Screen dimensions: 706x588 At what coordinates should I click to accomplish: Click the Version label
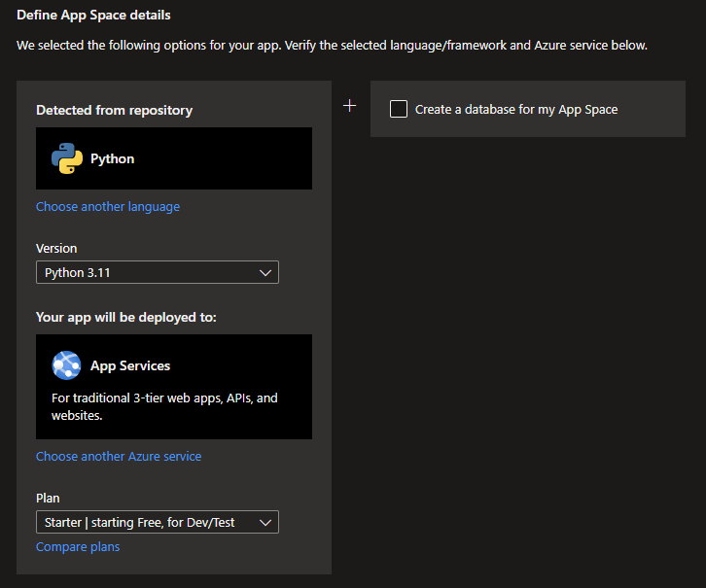tap(56, 249)
